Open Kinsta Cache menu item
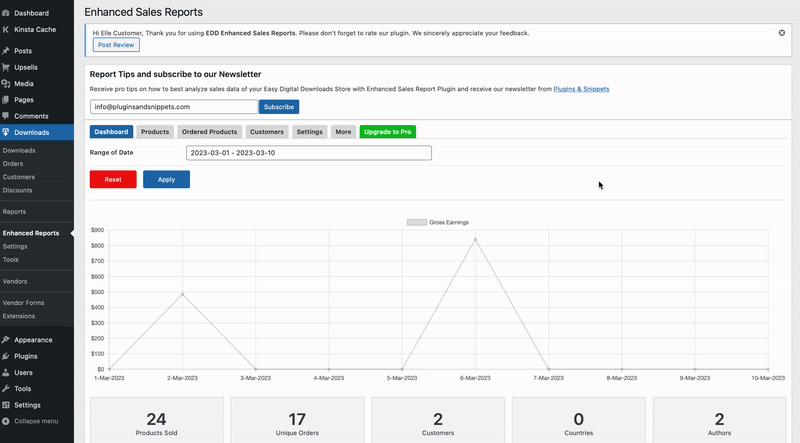This screenshot has height=443, width=800. point(35,30)
